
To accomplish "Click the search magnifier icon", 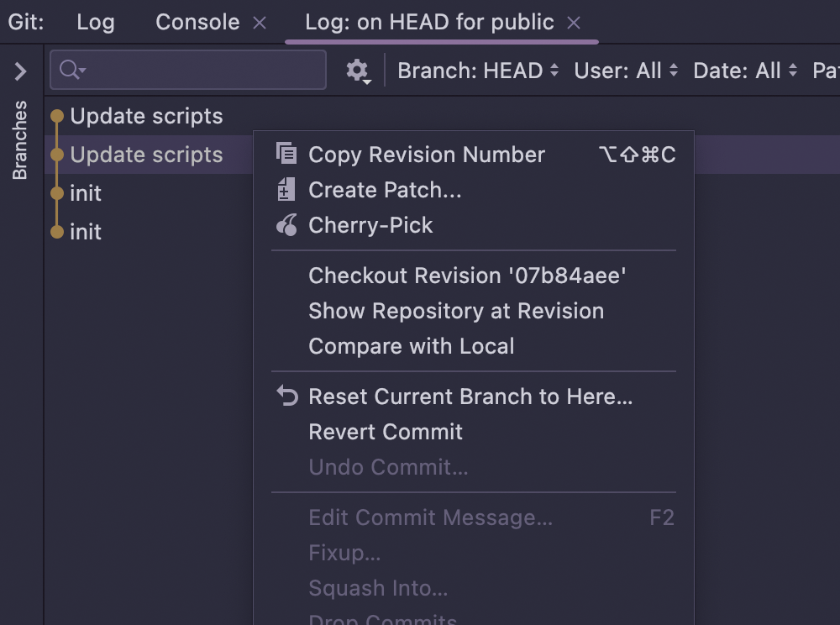I will tap(72, 71).
